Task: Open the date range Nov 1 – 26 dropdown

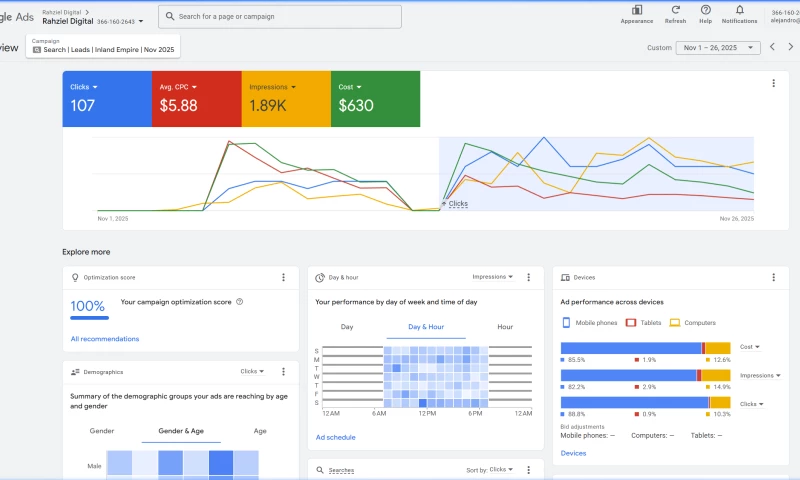Action: coord(718,47)
